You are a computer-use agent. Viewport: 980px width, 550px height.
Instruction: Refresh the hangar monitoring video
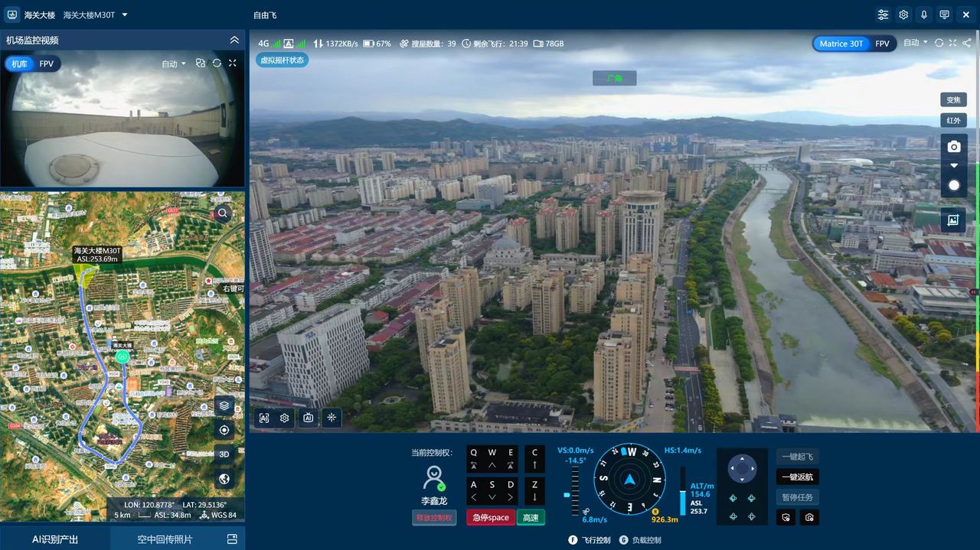pyautogui.click(x=217, y=63)
